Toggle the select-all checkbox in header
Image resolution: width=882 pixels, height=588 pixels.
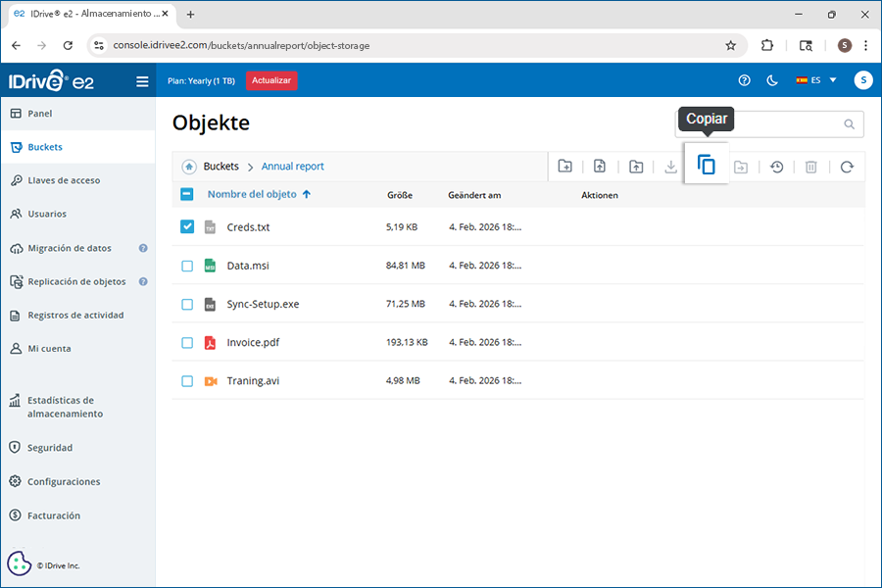(187, 194)
